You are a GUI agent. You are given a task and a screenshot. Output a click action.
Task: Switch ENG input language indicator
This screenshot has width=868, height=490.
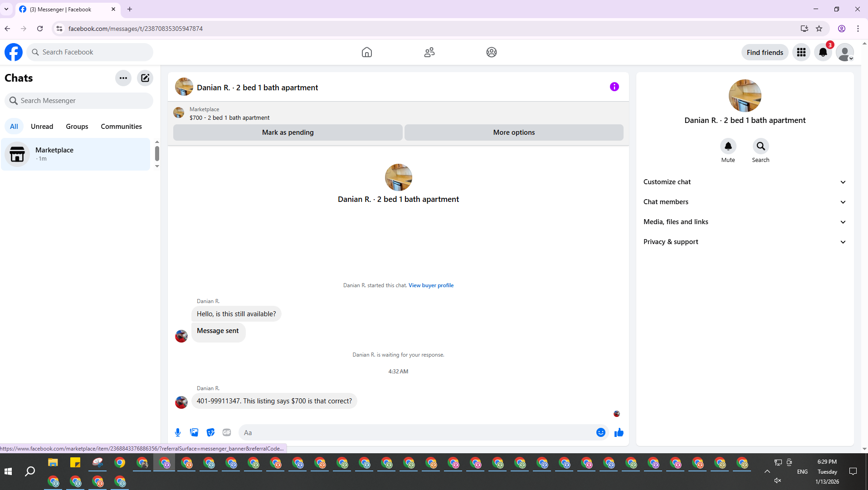[802, 472]
